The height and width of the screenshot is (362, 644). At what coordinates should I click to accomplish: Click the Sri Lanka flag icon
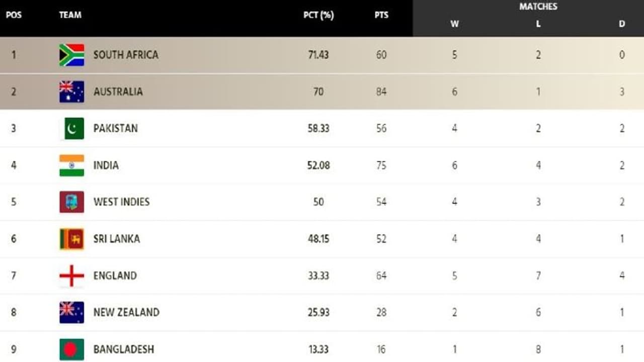tap(71, 239)
